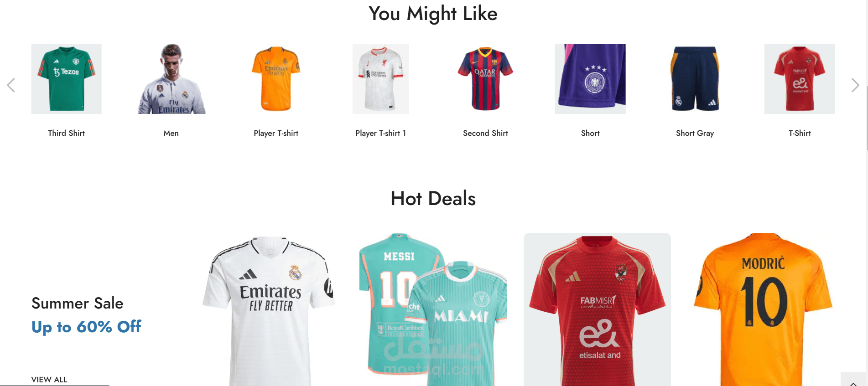Select the navy Short Gray image
Viewport: 868px width, 386px height.
coord(695,79)
